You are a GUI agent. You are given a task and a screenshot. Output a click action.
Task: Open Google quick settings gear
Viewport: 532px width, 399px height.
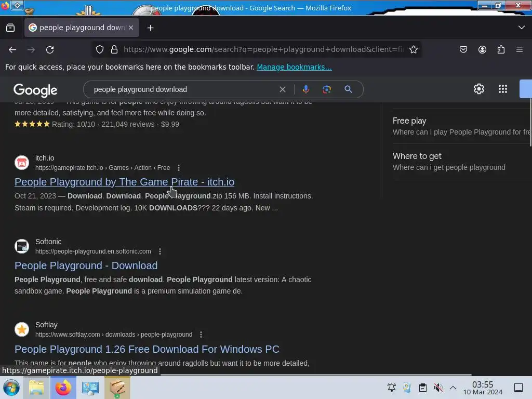[x=478, y=89]
